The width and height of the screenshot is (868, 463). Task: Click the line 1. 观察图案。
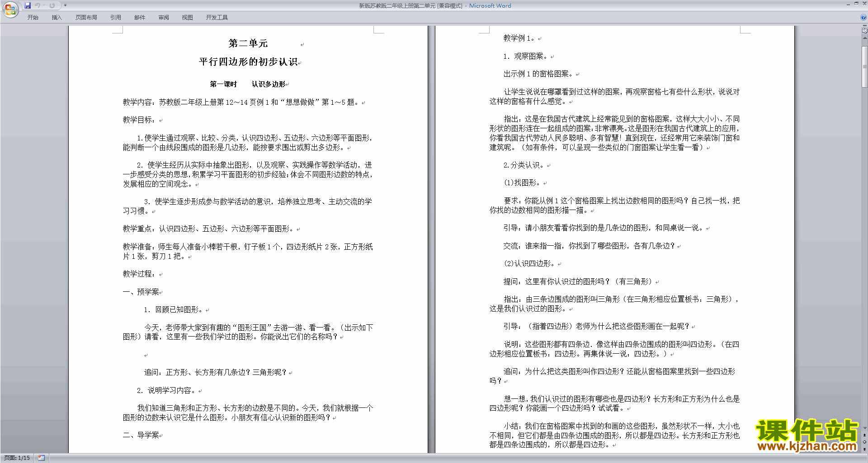tap(527, 56)
